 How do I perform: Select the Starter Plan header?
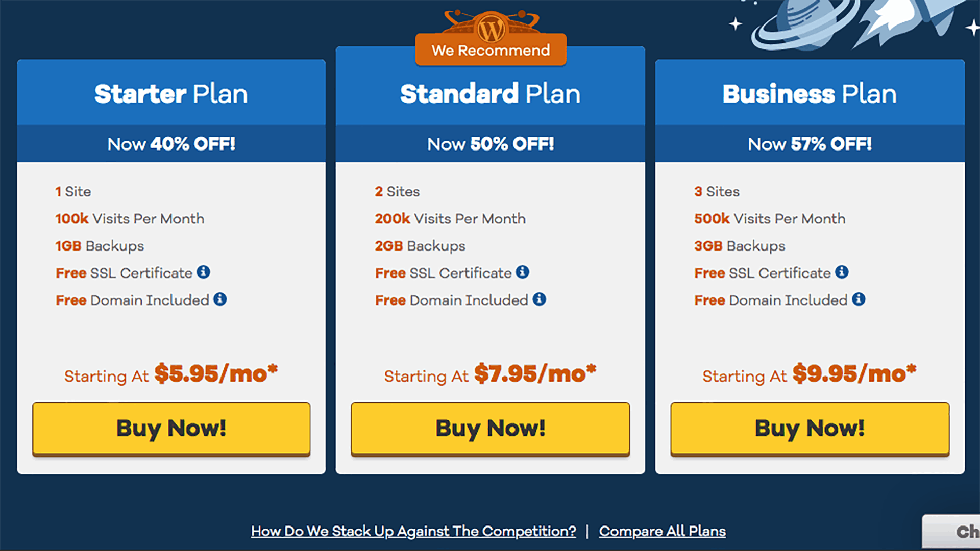pos(171,93)
